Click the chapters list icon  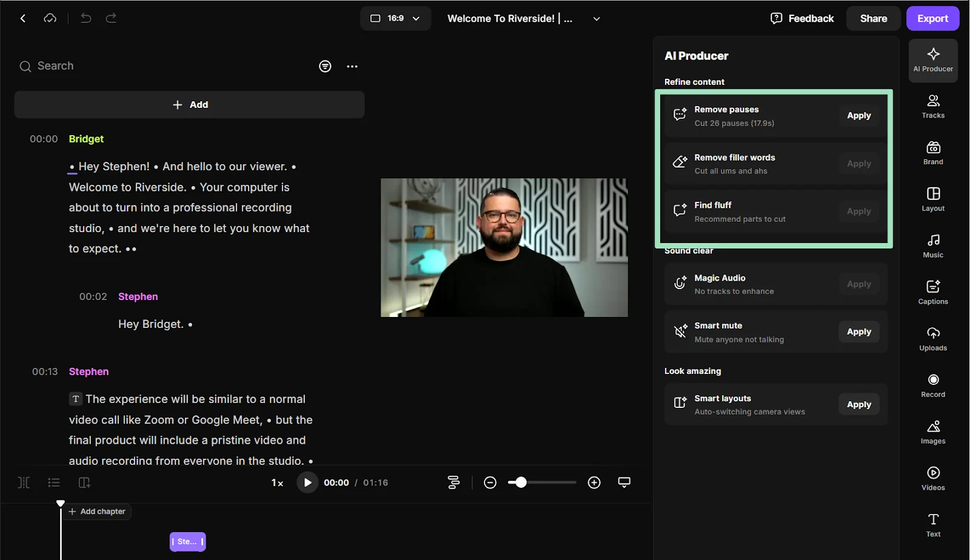pos(54,482)
